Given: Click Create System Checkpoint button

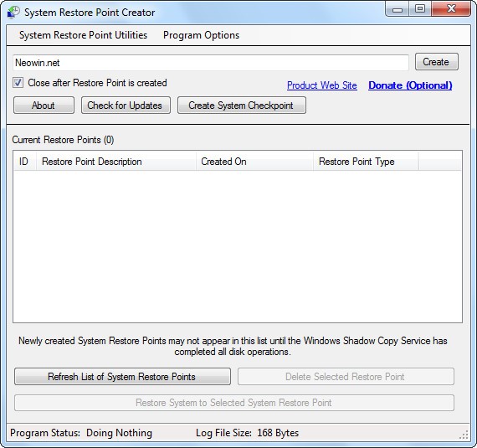Looking at the screenshot, I should click(242, 106).
